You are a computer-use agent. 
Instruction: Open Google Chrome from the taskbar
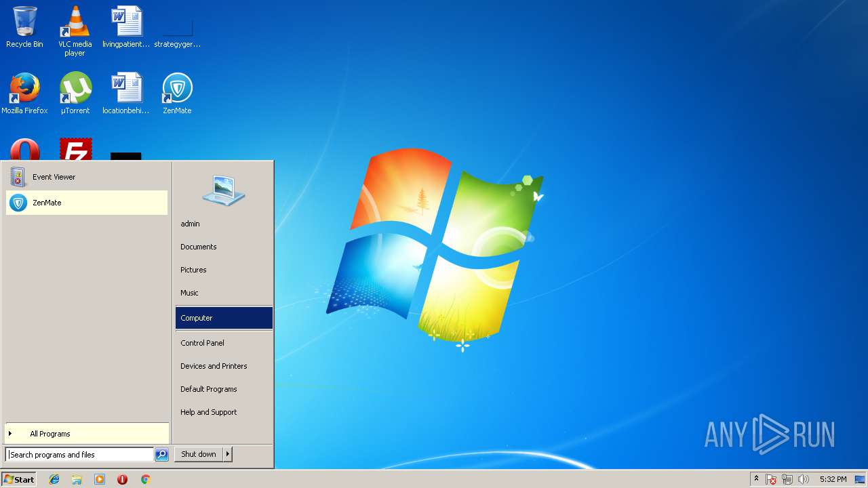pos(145,479)
